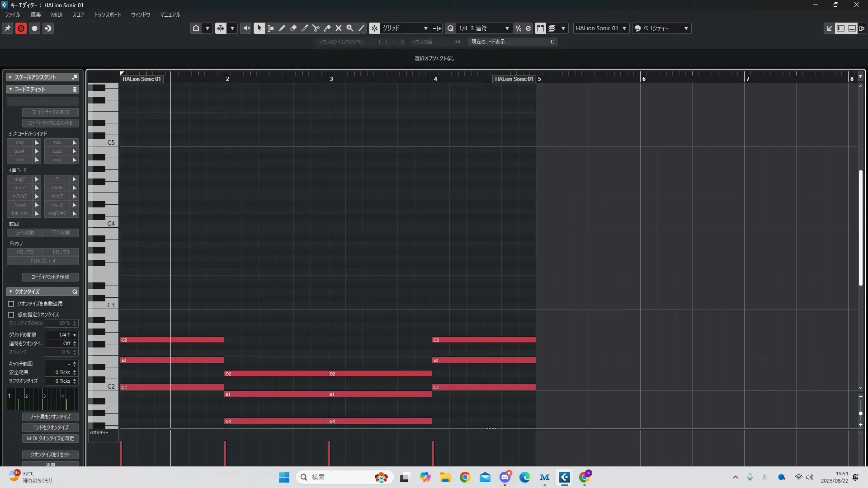Select the Draw pencil tool
Screen dimensions: 868x488
pyautogui.click(x=282, y=28)
